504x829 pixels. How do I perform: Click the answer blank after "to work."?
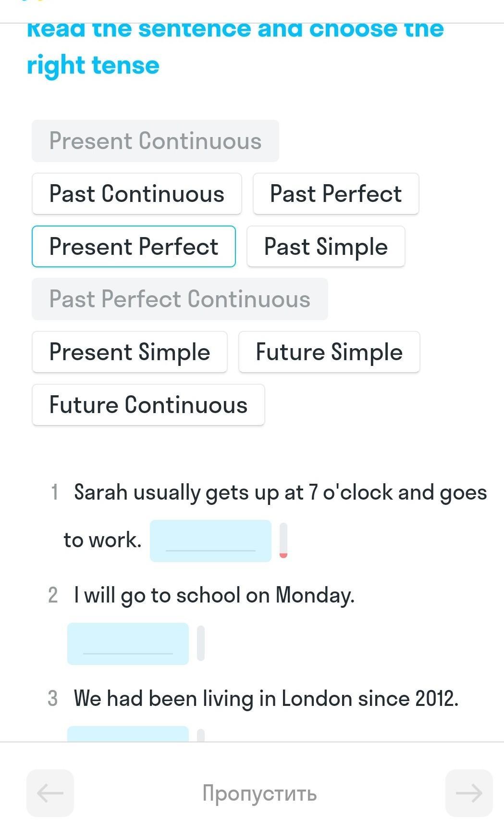pyautogui.click(x=210, y=541)
